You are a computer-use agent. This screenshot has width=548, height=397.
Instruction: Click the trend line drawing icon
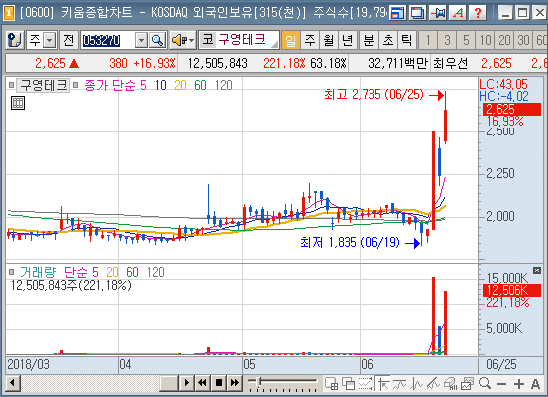tap(399, 383)
